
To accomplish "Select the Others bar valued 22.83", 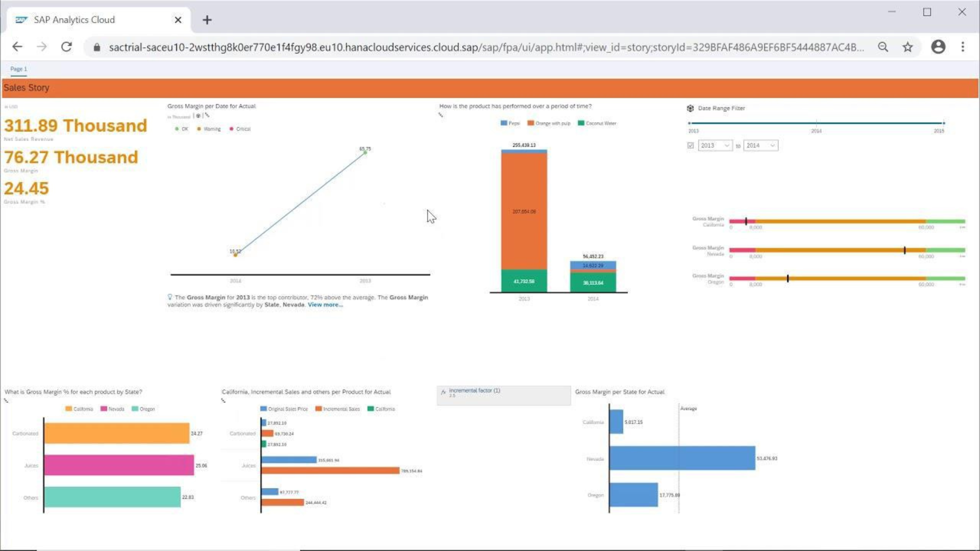I will click(x=112, y=497).
